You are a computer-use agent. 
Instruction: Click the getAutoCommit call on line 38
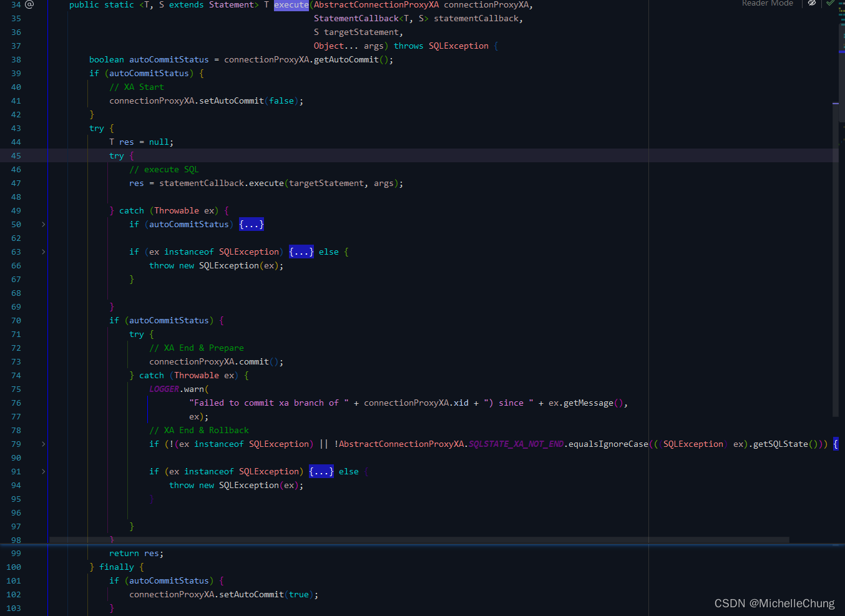tap(346, 59)
